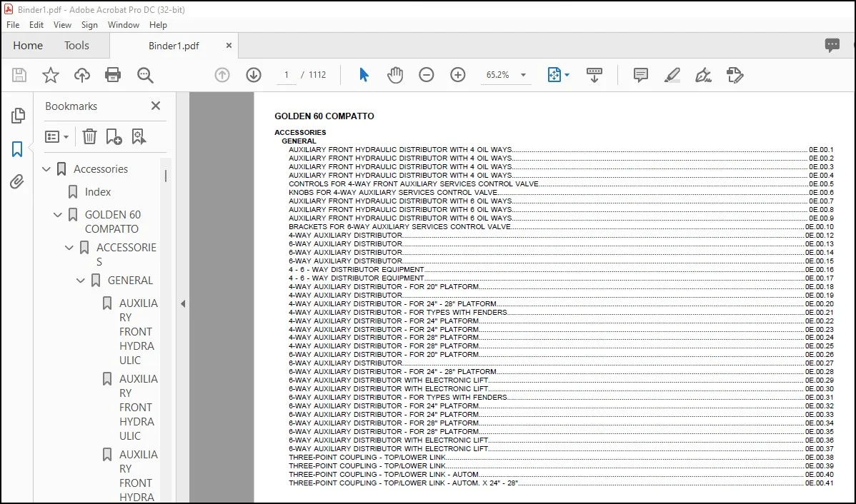Viewport: 856px width, 504px height.
Task: Close the Binder1.pdf tab
Action: click(229, 45)
